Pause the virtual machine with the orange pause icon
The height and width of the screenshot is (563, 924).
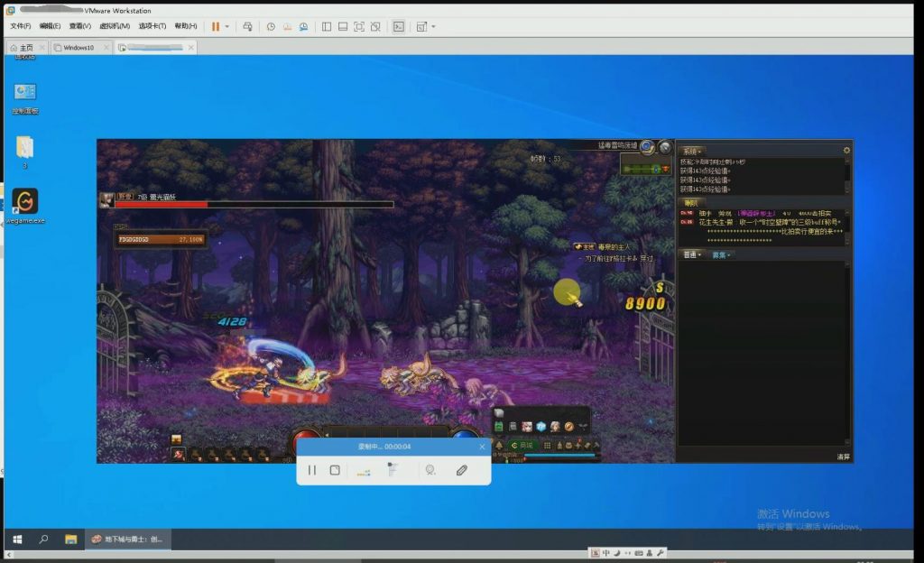point(216,26)
